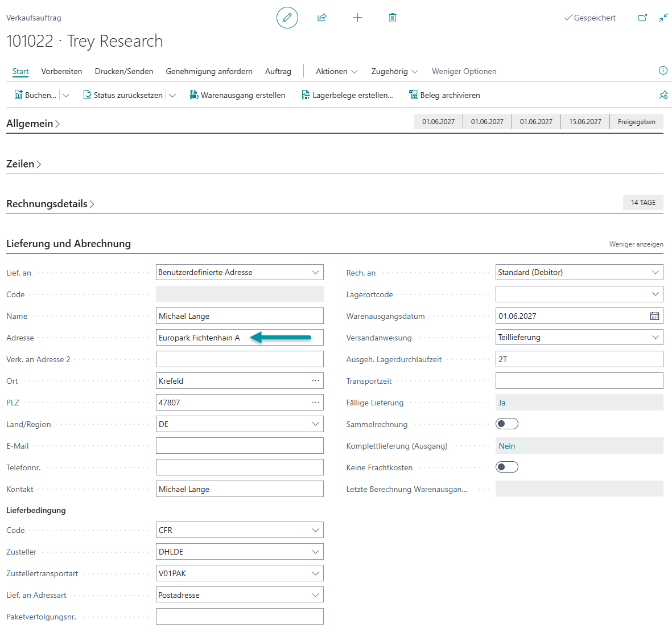Open lookup dots in PLZ field
The height and width of the screenshot is (632, 672).
[x=315, y=402]
